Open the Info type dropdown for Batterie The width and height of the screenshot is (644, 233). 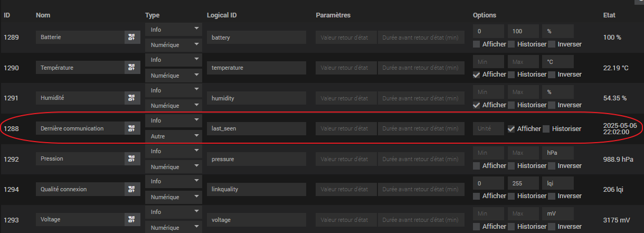(x=174, y=30)
